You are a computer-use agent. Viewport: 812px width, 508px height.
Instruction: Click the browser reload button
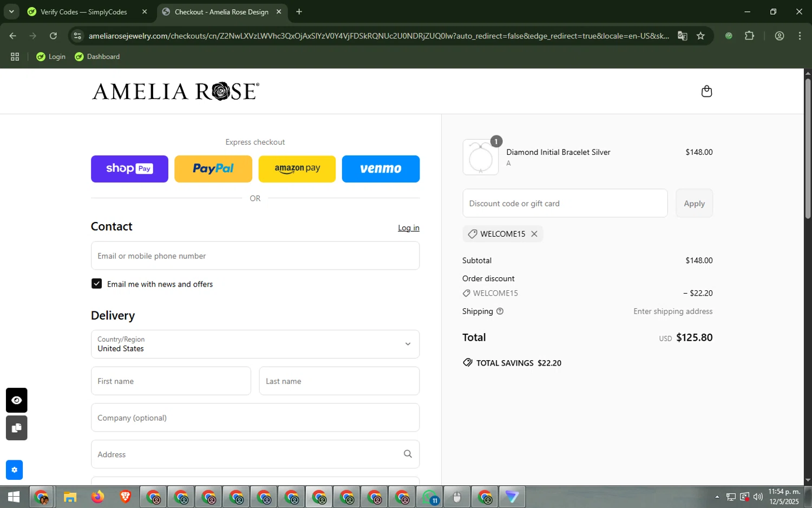[53, 36]
